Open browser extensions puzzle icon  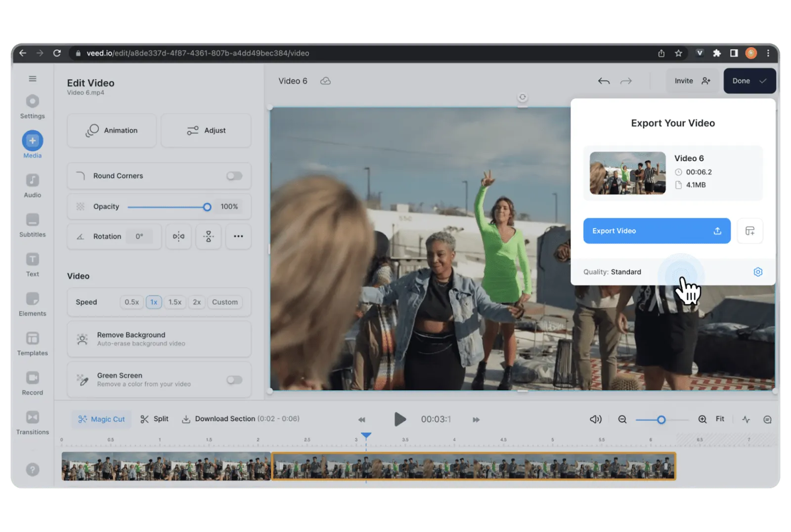(x=717, y=53)
